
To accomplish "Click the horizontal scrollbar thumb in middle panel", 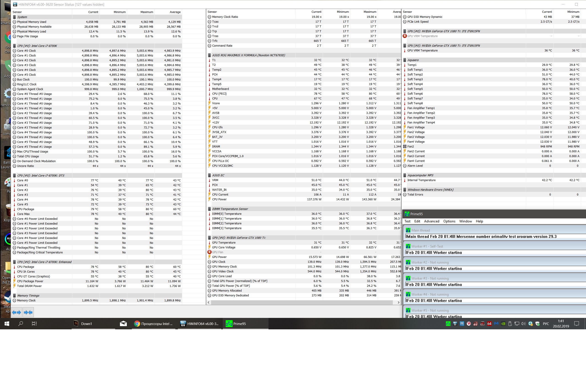I will (302, 303).
